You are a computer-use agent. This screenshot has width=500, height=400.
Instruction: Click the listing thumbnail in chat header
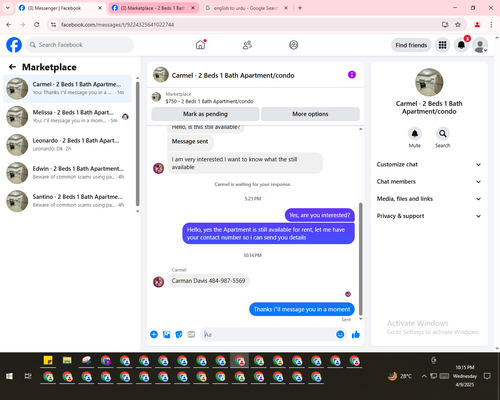pos(161,75)
